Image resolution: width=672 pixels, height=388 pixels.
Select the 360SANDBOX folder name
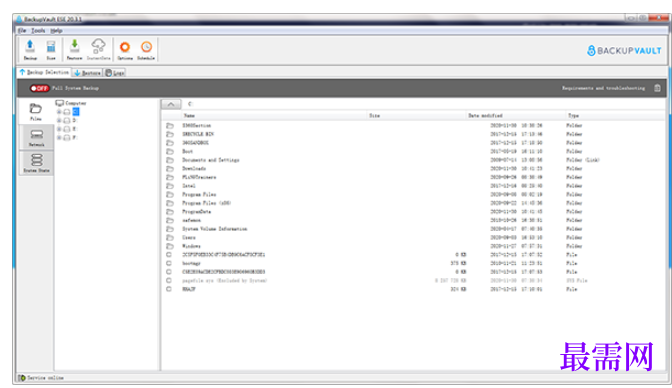[x=195, y=143]
